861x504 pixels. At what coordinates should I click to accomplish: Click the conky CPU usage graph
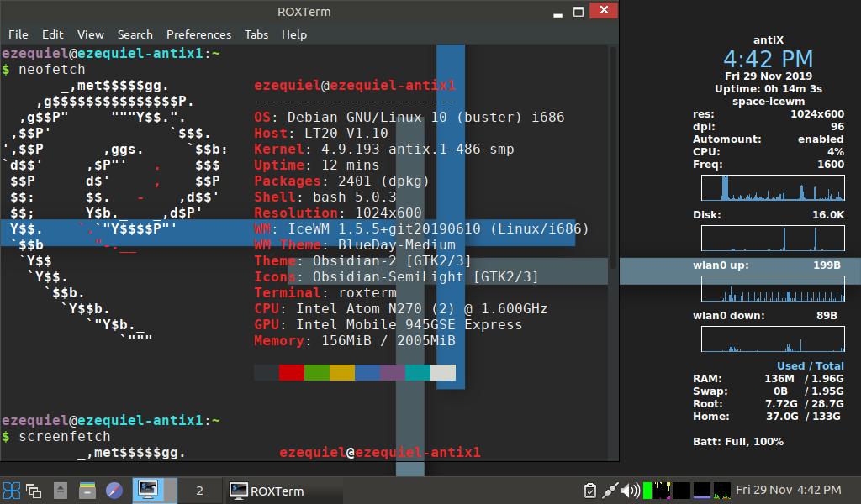[x=773, y=187]
